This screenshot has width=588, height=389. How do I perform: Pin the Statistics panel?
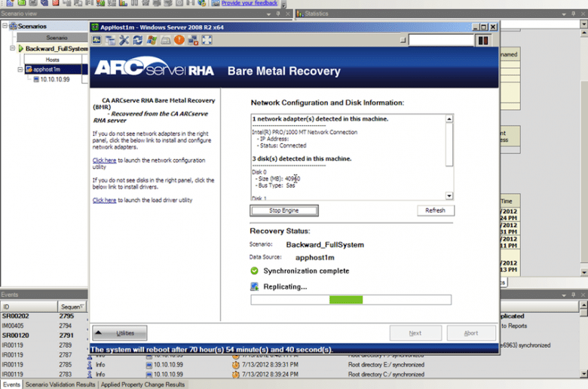point(574,14)
